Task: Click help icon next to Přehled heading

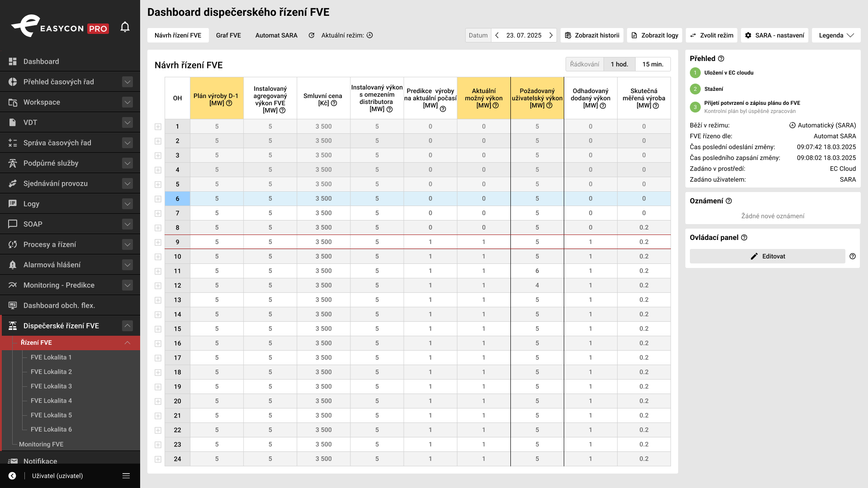Action: coord(721,59)
